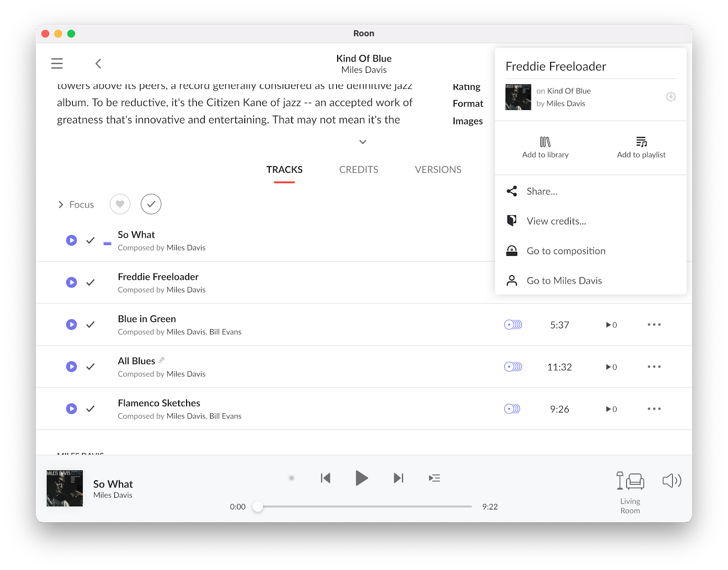
Task: Play the All Blues track
Action: tap(71, 366)
